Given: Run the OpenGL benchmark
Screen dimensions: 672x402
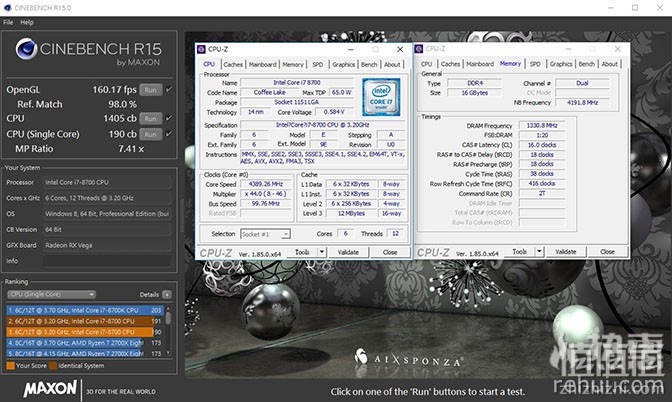Looking at the screenshot, I should tap(150, 90).
